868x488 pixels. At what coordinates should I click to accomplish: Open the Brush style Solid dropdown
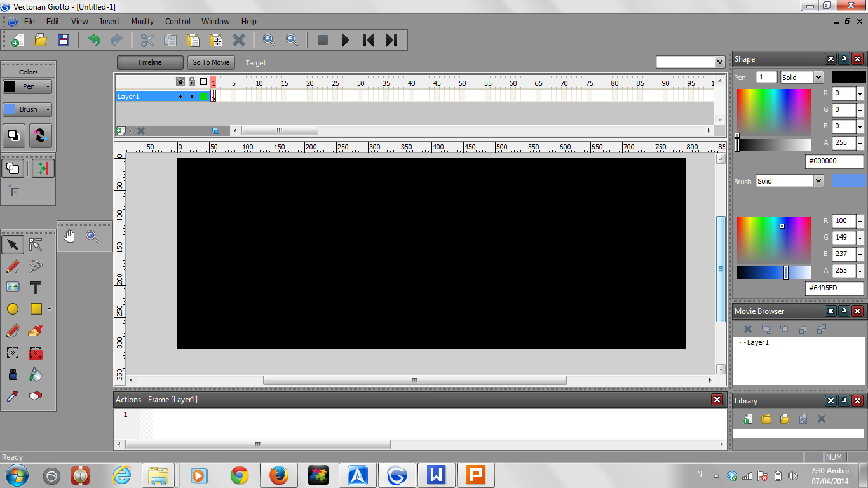tap(790, 182)
